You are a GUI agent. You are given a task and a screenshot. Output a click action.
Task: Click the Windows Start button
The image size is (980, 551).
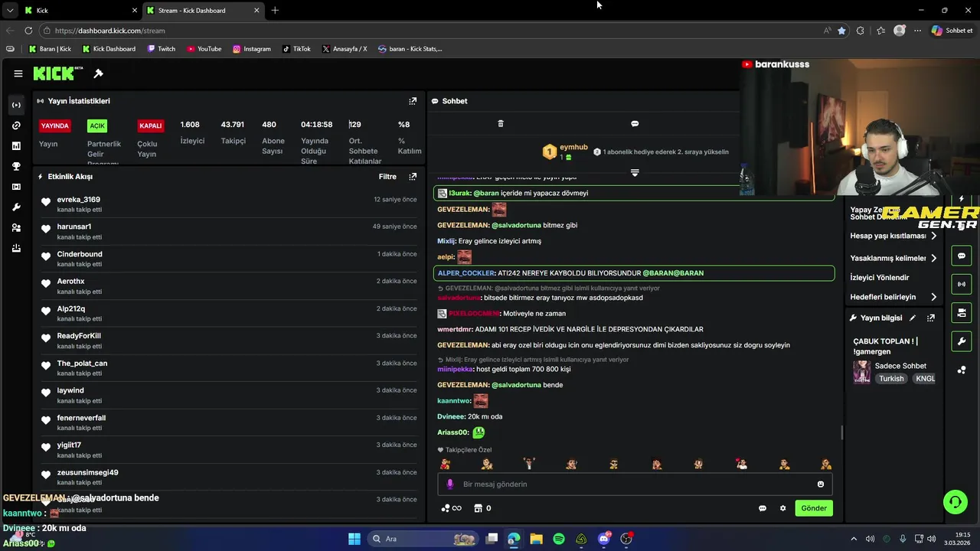click(354, 539)
